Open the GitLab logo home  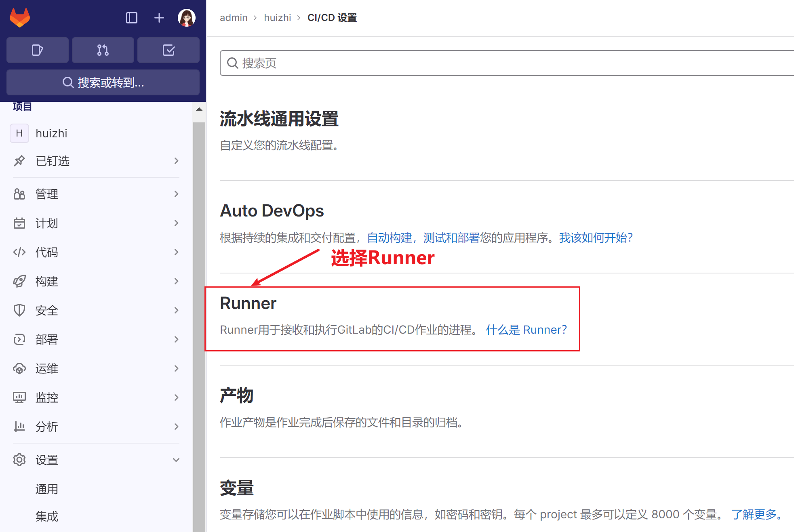tap(20, 18)
